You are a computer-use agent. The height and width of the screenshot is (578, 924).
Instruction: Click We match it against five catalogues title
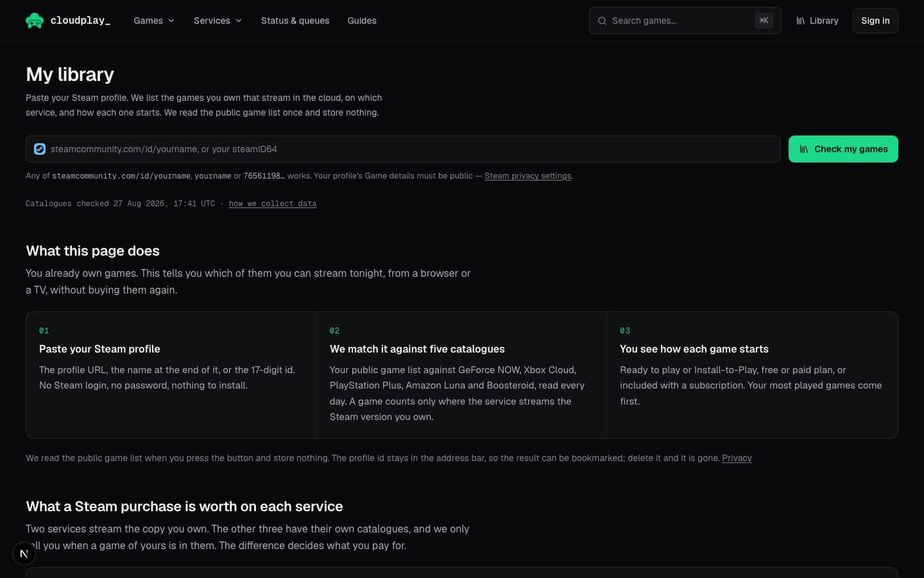click(417, 349)
